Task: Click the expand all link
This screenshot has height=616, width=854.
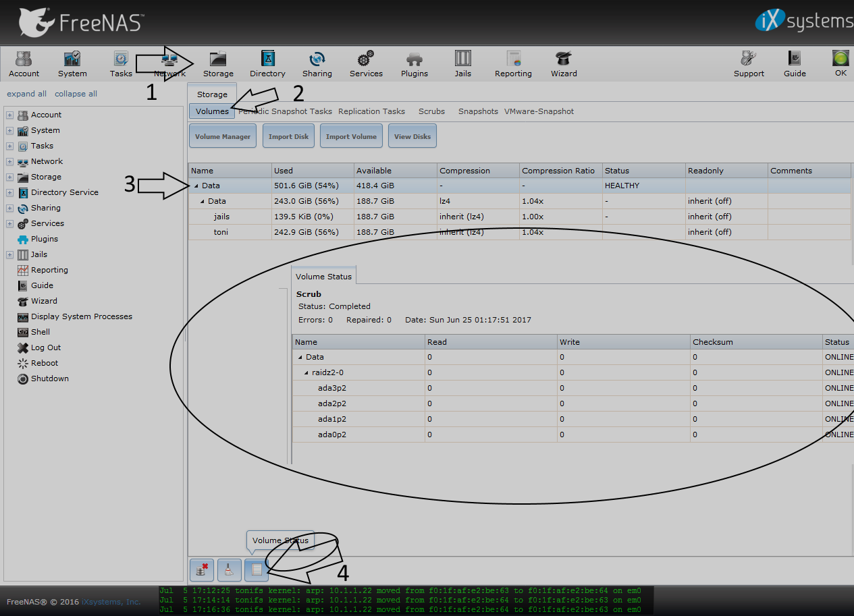Action: pos(27,94)
